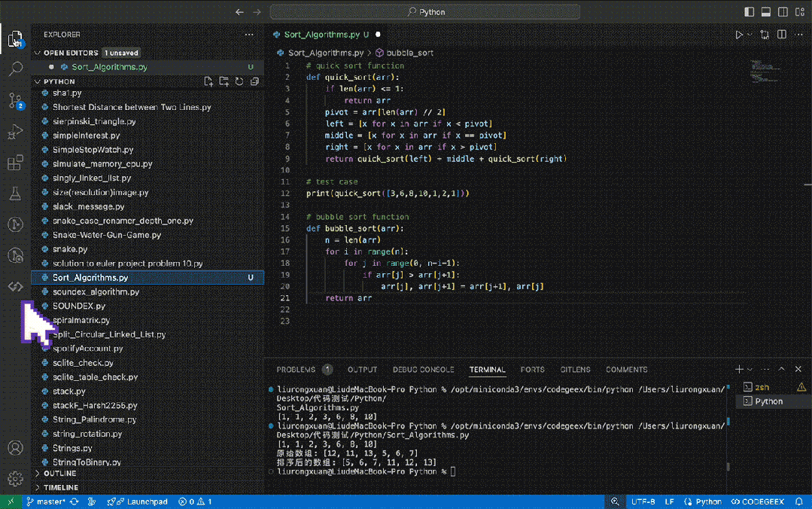The image size is (812, 509).
Task: Open the Source Control view
Action: 15,101
